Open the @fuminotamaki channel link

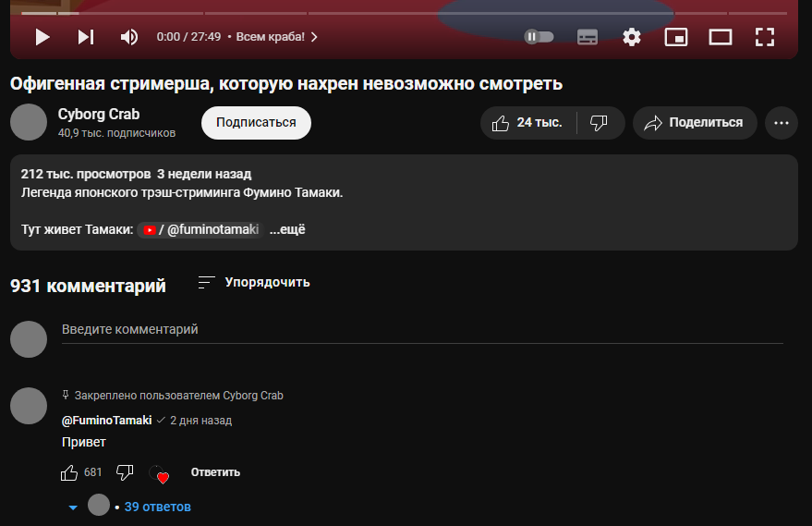point(201,229)
